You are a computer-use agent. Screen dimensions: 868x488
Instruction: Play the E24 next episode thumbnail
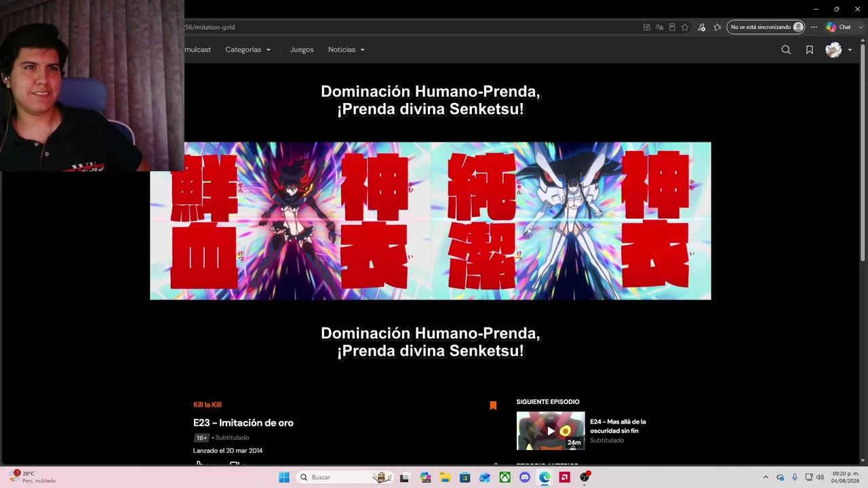coord(551,431)
